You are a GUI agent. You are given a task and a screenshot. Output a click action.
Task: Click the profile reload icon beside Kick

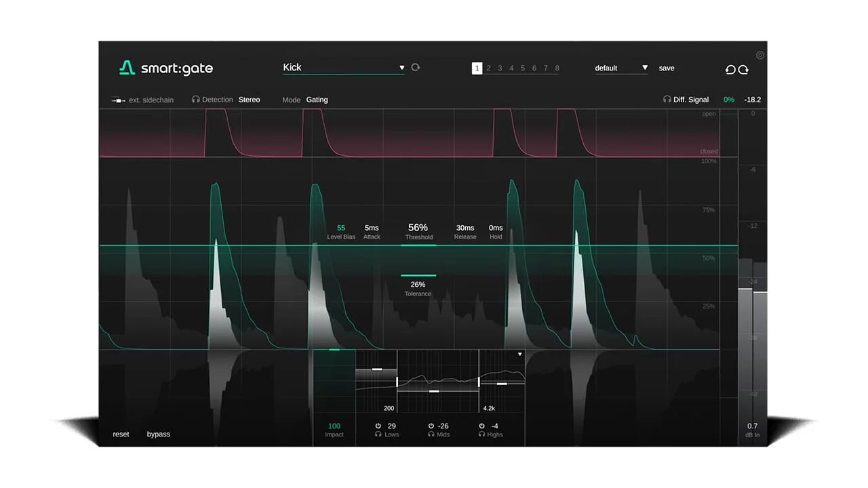[x=415, y=67]
